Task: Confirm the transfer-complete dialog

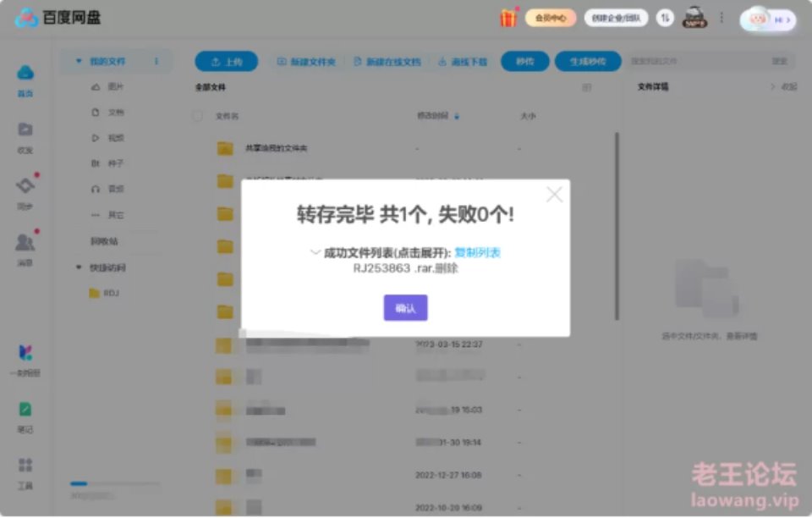Action: [x=405, y=308]
